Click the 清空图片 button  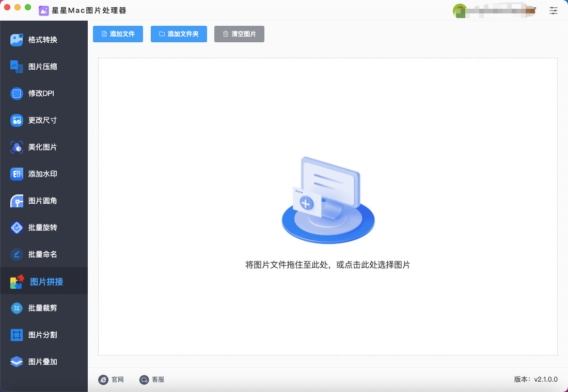pos(239,34)
